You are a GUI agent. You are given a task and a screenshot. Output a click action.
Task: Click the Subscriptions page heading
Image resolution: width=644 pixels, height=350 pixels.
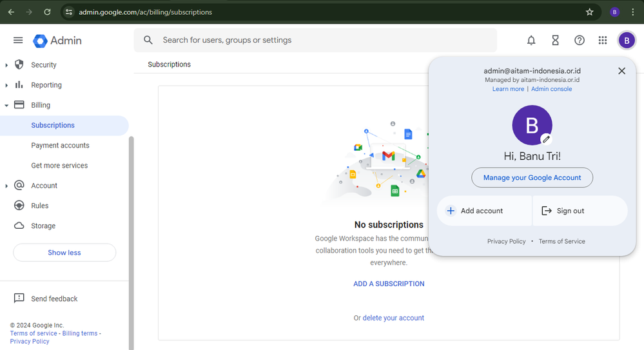(x=169, y=64)
